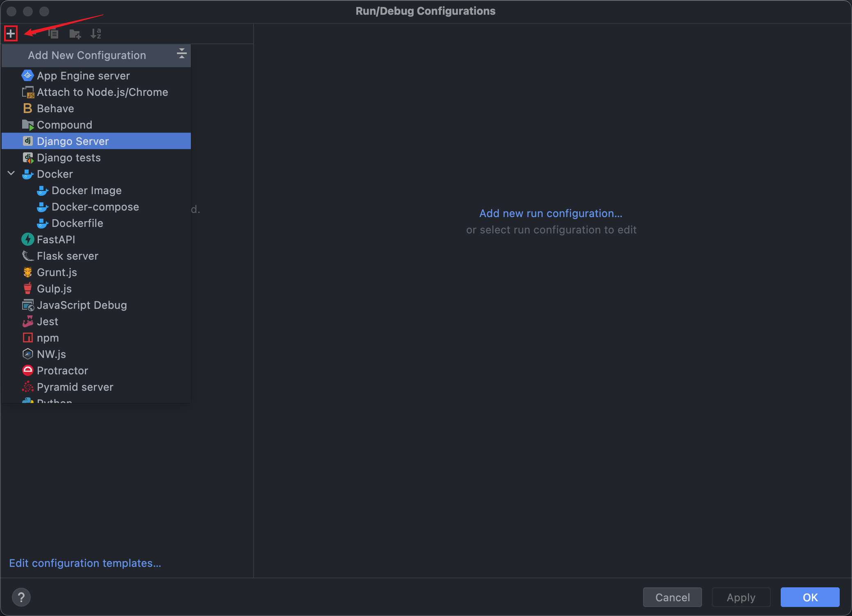Click the Create New Folder toolbar icon
The image size is (852, 616).
pyautogui.click(x=75, y=34)
